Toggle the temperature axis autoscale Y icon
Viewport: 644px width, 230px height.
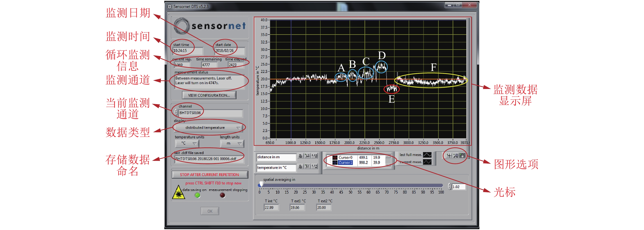pyautogui.click(x=307, y=166)
